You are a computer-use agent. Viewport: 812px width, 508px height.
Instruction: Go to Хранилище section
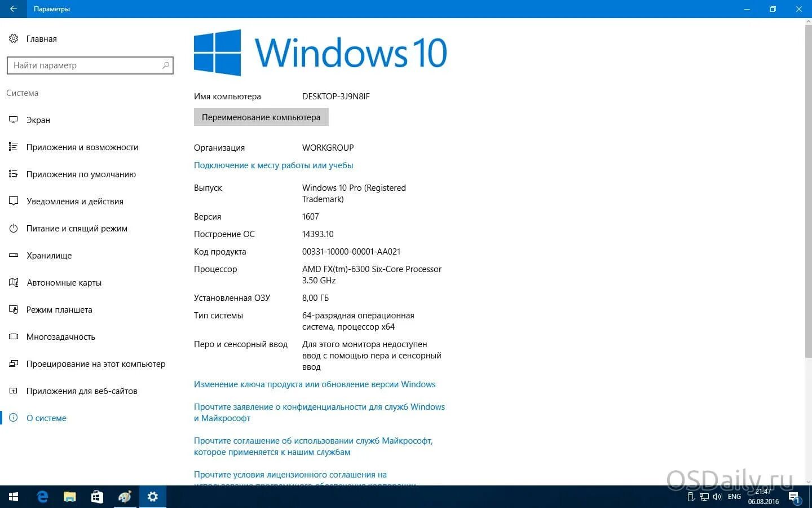(x=49, y=255)
